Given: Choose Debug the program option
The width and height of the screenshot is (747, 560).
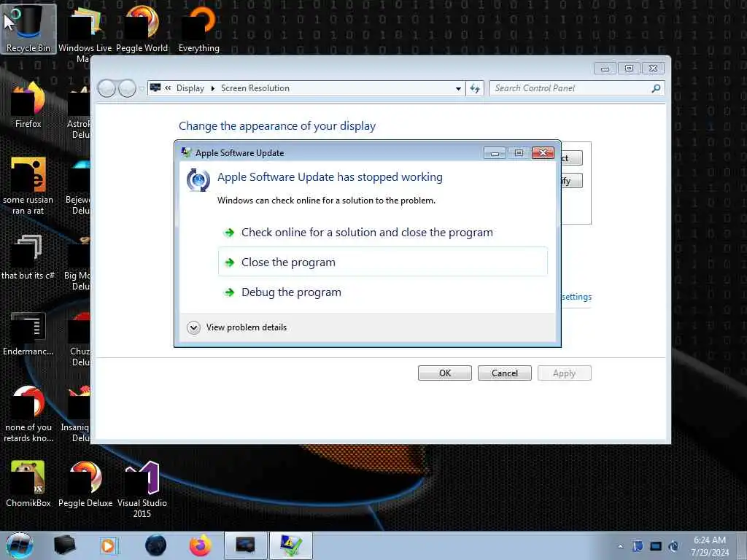Looking at the screenshot, I should [383, 292].
